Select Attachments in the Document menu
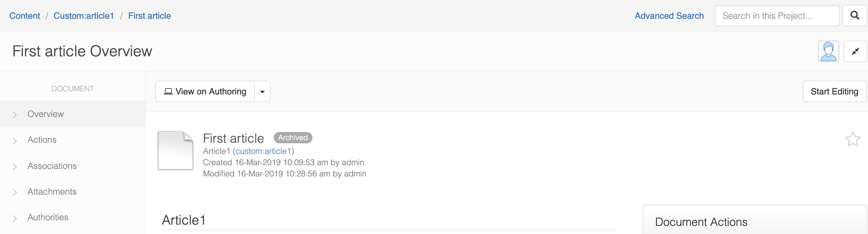This screenshot has width=868, height=234. tap(52, 191)
